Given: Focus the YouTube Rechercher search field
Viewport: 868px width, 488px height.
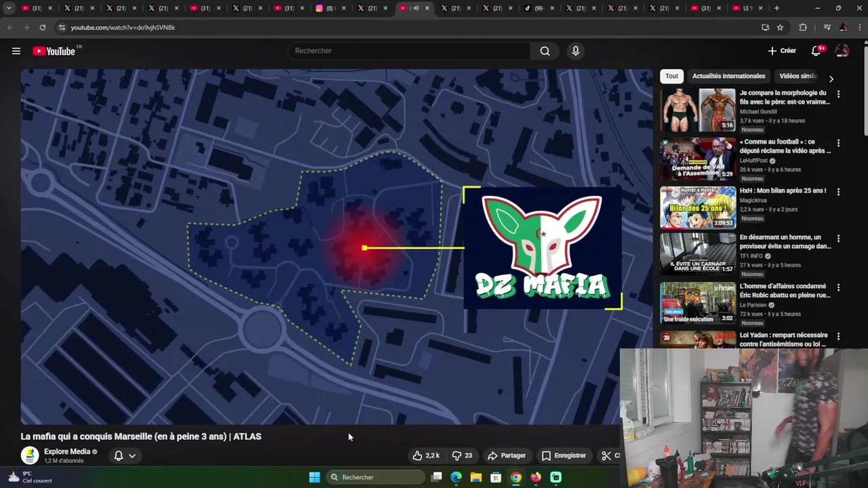Looking at the screenshot, I should pyautogui.click(x=410, y=51).
